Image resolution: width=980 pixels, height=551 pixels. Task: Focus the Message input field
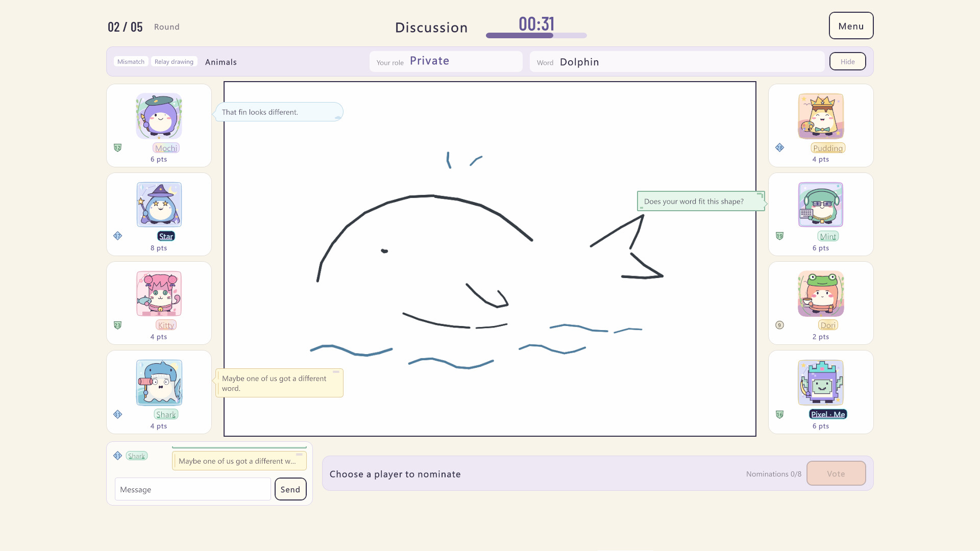click(192, 489)
